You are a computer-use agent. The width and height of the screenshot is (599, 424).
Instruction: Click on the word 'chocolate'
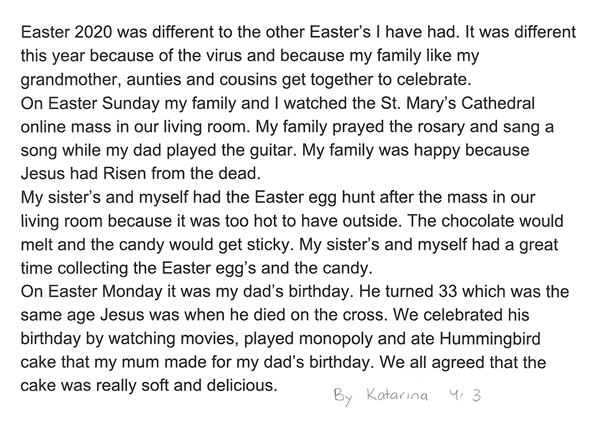tap(478, 221)
